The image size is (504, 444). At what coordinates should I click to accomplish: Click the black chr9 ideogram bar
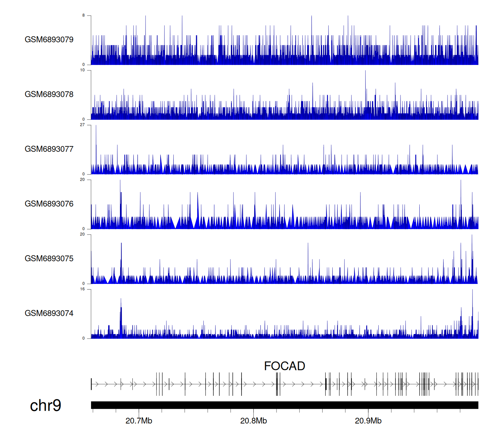coord(284,405)
